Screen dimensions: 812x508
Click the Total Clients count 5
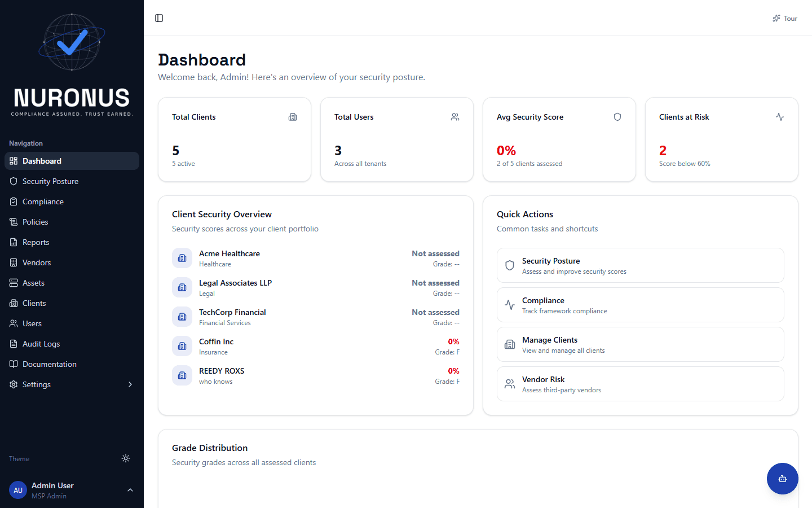pyautogui.click(x=175, y=151)
